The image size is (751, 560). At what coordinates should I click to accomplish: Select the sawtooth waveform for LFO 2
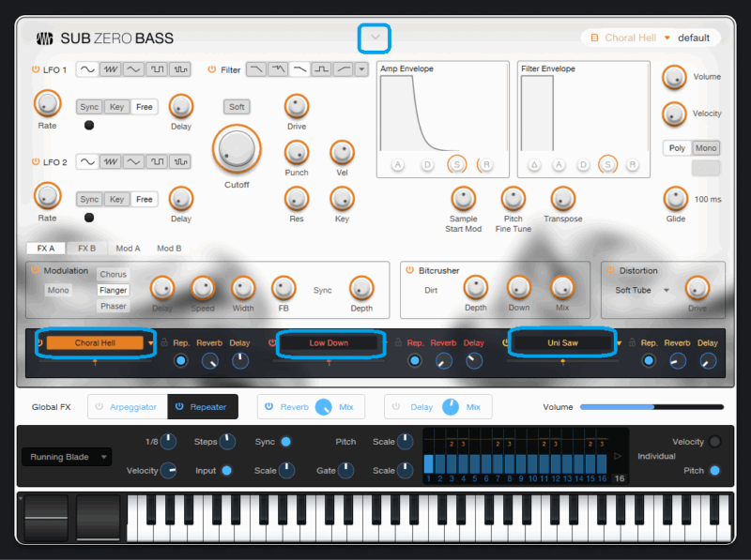point(110,161)
